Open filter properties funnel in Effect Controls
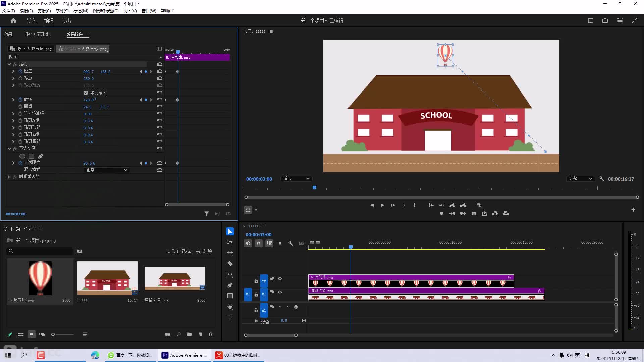The height and width of the screenshot is (362, 644). [x=207, y=214]
